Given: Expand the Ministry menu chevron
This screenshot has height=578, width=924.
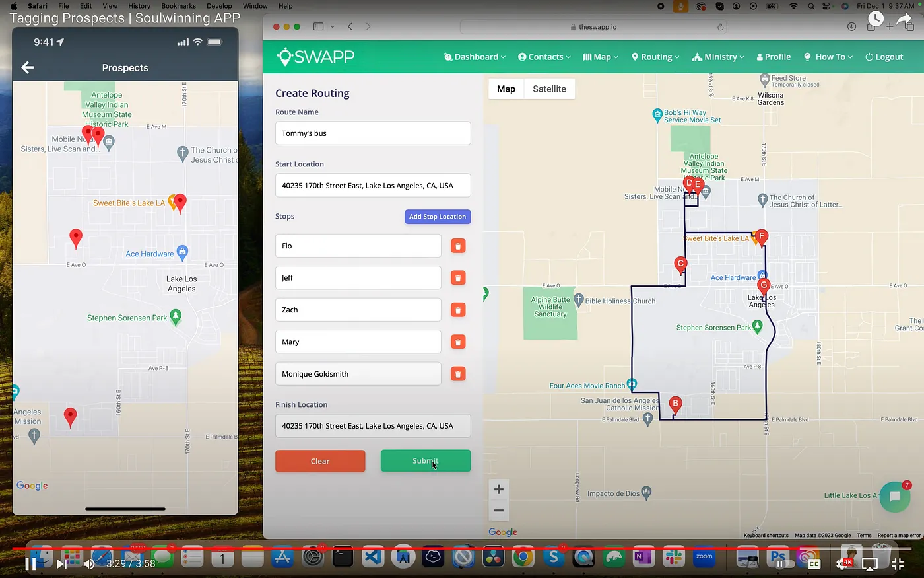Looking at the screenshot, I should pos(742,57).
